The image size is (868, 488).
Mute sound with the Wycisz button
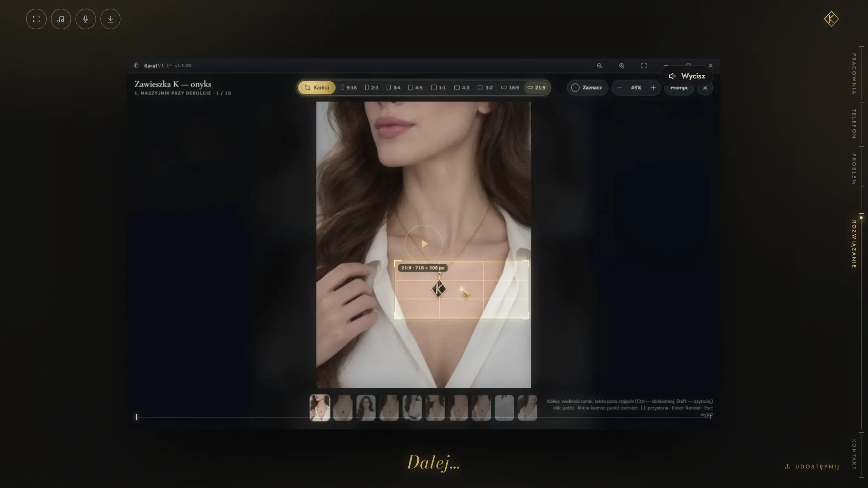(x=686, y=76)
